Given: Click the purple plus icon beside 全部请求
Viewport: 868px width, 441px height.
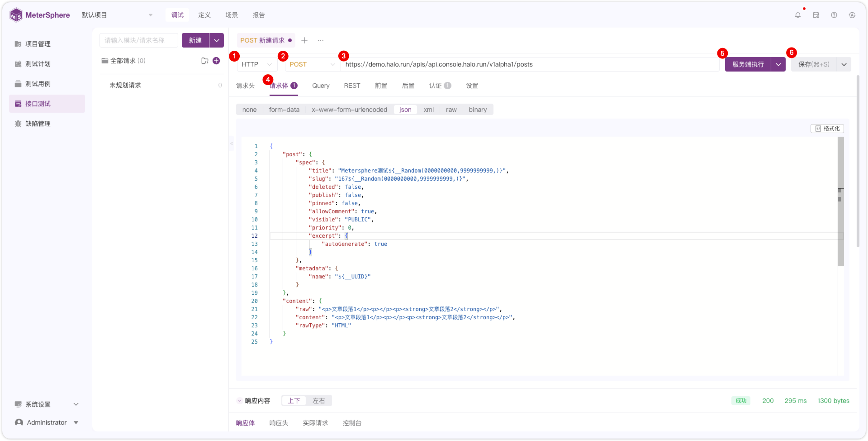Looking at the screenshot, I should (216, 61).
